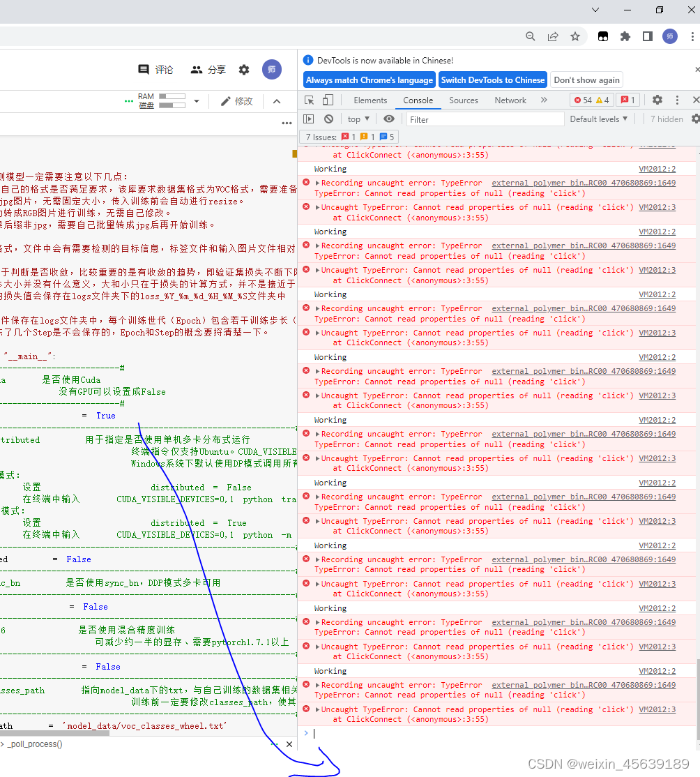The image size is (700, 777).
Task: Open the top execution context dropdown
Action: coord(358,119)
